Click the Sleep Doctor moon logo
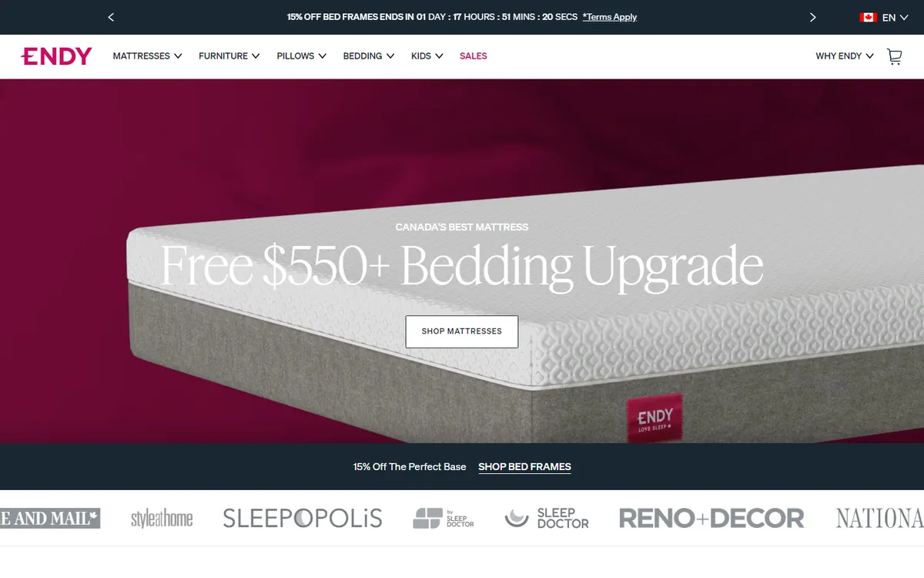Viewport: 924px width, 578px height. 547,518
